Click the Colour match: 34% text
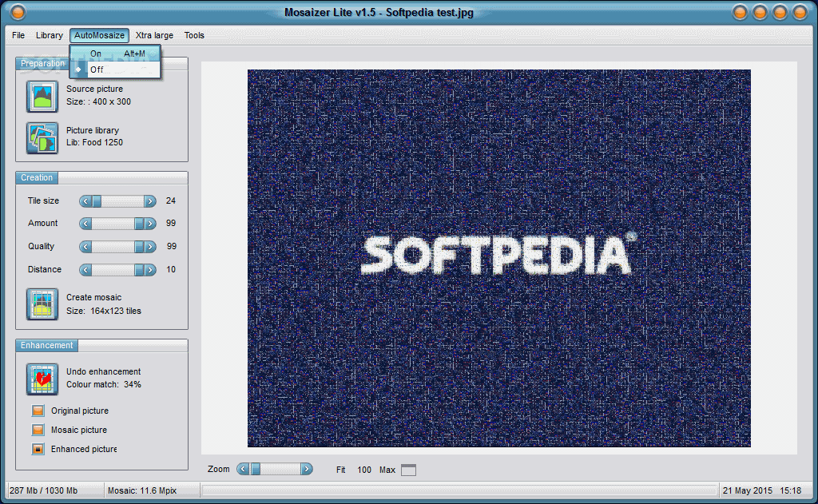Image resolution: width=818 pixels, height=504 pixels. [x=103, y=384]
